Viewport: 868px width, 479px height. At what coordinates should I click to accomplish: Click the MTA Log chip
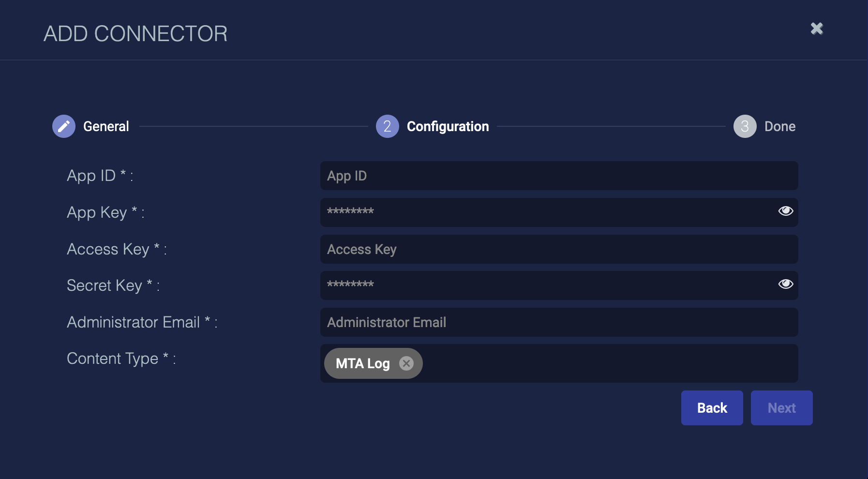362,363
